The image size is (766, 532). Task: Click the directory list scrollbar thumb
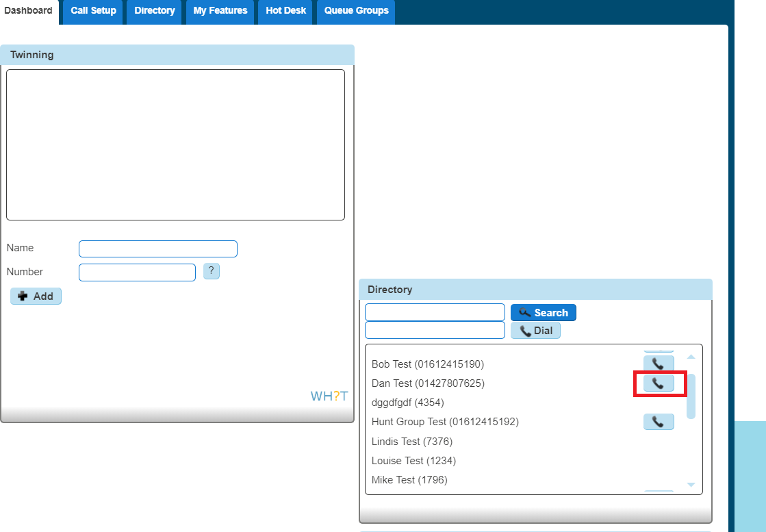691,396
